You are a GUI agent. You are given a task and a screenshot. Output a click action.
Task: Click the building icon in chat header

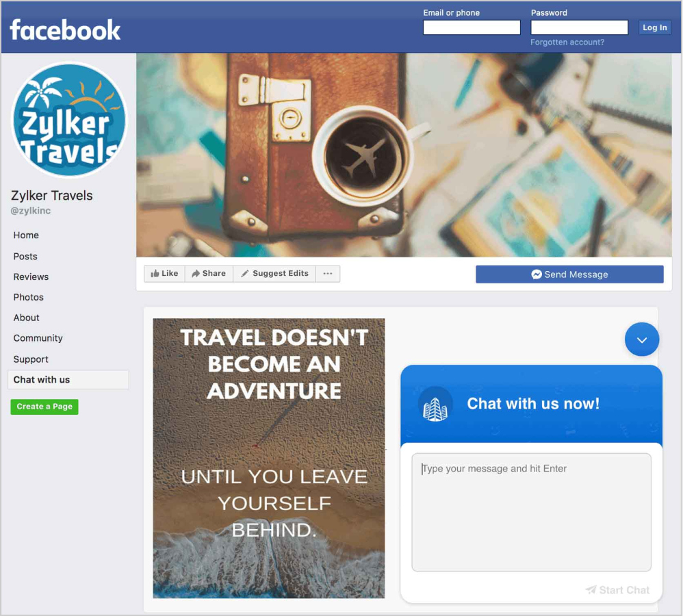click(435, 404)
